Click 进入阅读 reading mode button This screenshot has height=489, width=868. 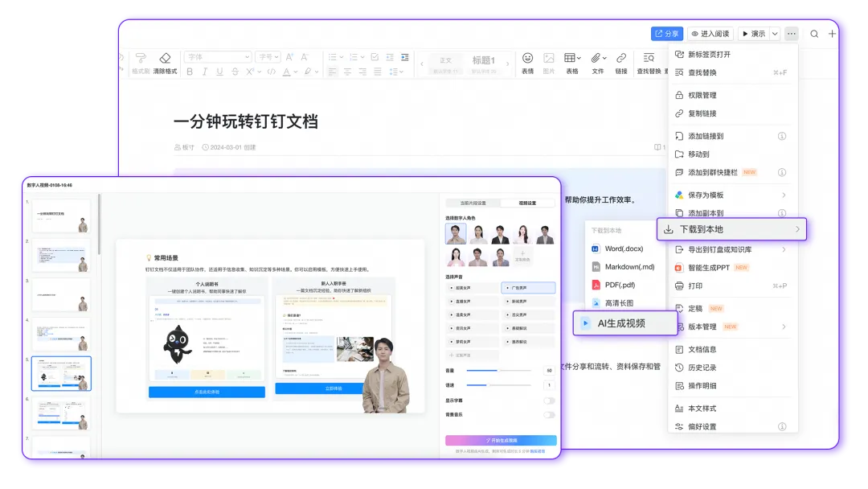[710, 34]
